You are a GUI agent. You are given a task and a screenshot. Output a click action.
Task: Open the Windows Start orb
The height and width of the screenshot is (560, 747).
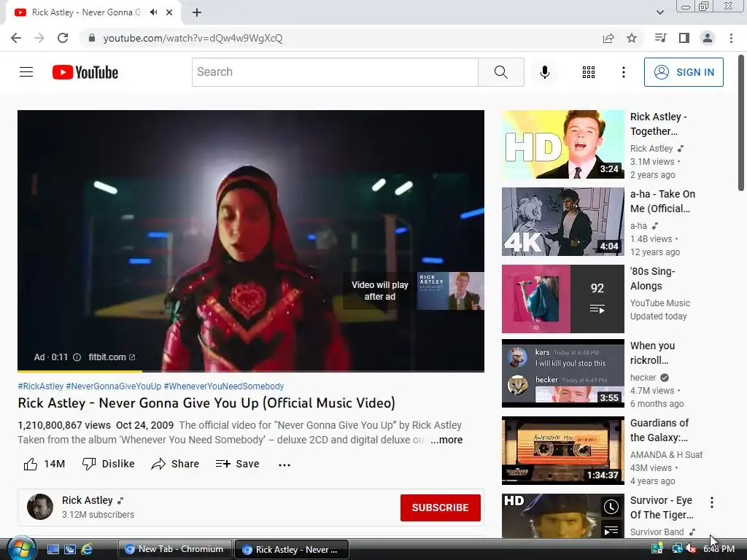(x=20, y=548)
